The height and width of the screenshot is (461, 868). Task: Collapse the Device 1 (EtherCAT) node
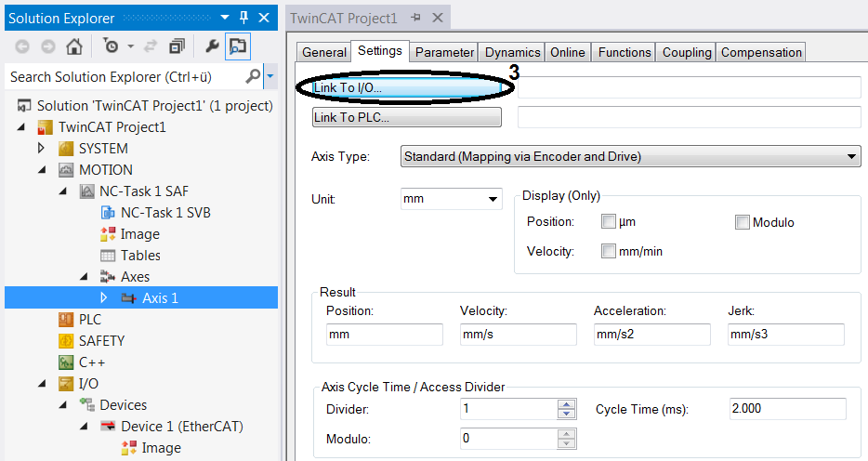(x=85, y=426)
